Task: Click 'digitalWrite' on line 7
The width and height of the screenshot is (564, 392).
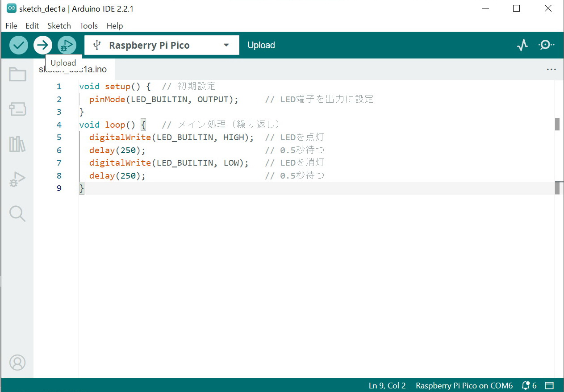Action: [120, 163]
